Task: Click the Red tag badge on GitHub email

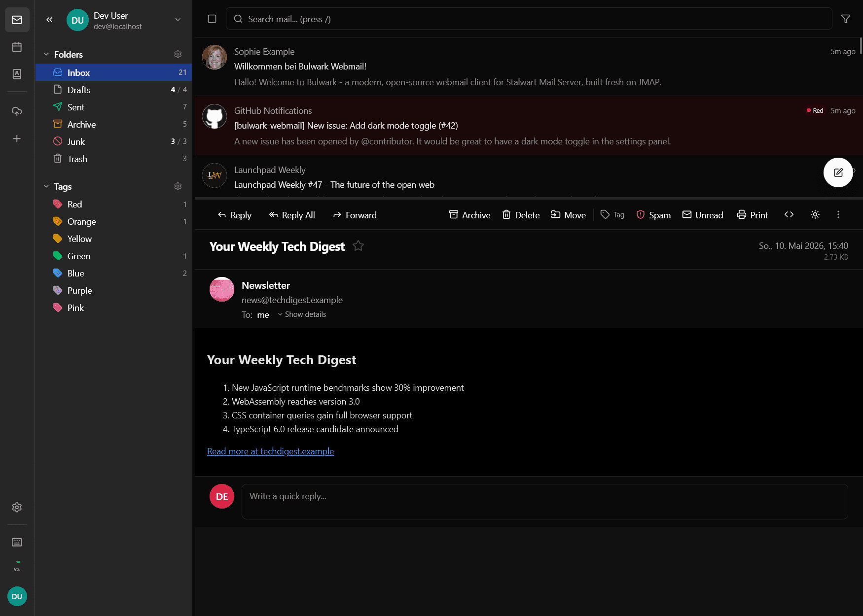Action: click(815, 111)
